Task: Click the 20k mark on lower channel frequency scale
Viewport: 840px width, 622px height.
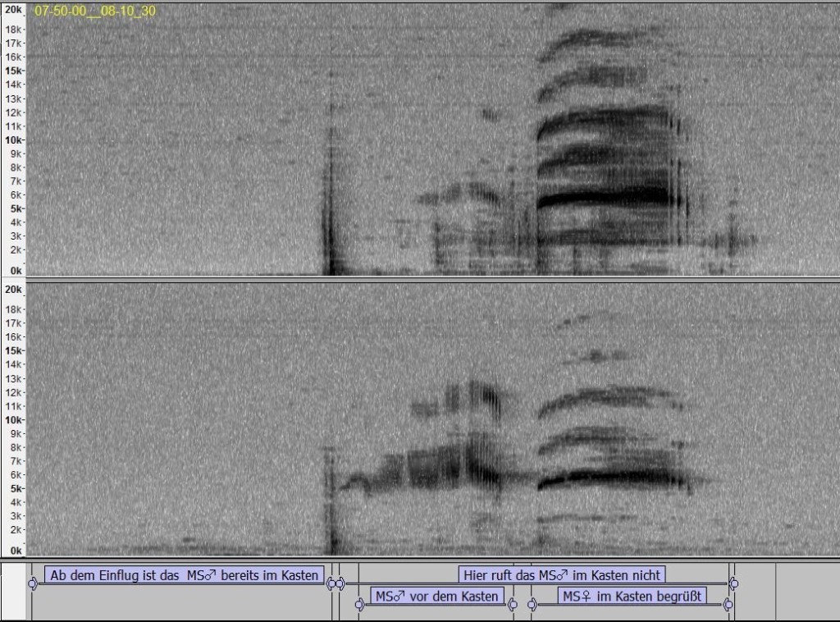Action: pyautogui.click(x=12, y=290)
